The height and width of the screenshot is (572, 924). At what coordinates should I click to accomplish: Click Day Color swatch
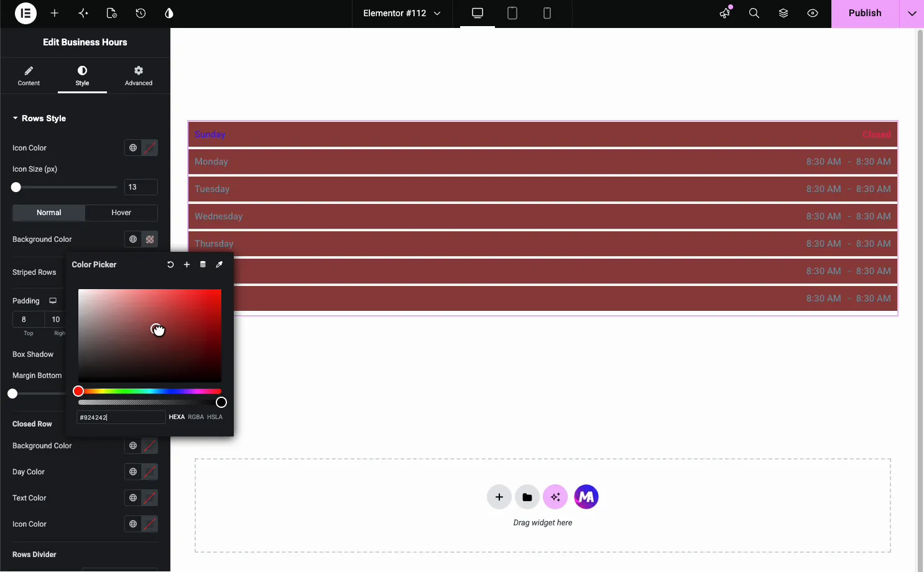tap(150, 472)
